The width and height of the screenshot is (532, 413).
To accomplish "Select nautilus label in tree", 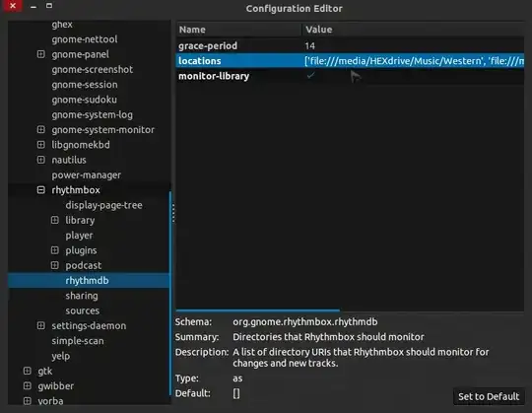I will pos(69,160).
